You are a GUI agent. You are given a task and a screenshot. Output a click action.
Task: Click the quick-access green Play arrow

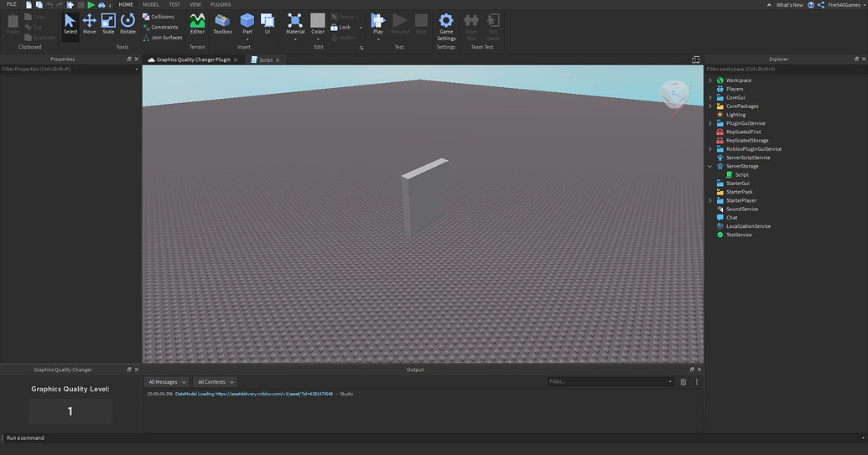[x=91, y=4]
